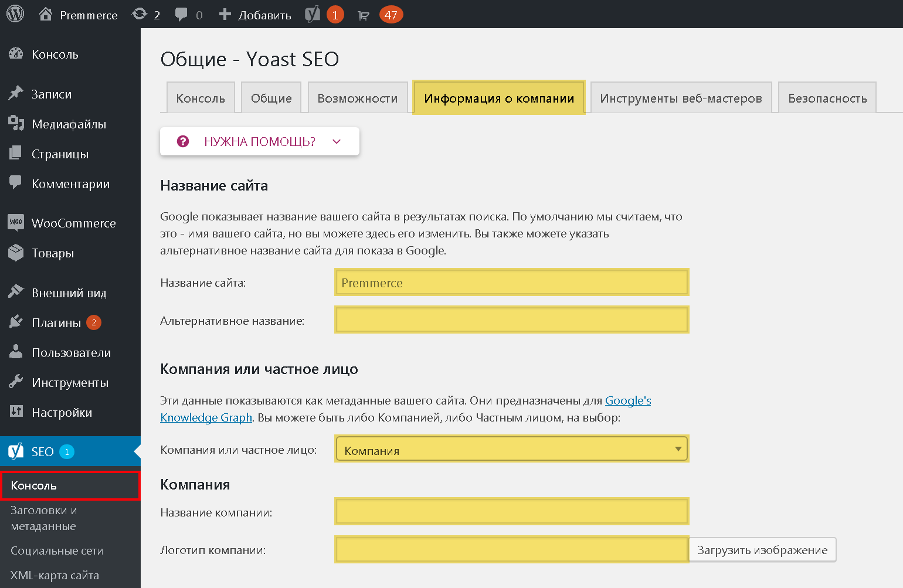This screenshot has height=588, width=903.
Task: Switch to the Возможности tab
Action: pos(358,98)
